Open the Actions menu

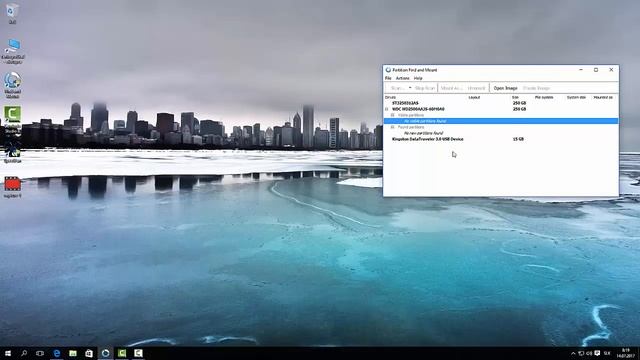coord(402,78)
